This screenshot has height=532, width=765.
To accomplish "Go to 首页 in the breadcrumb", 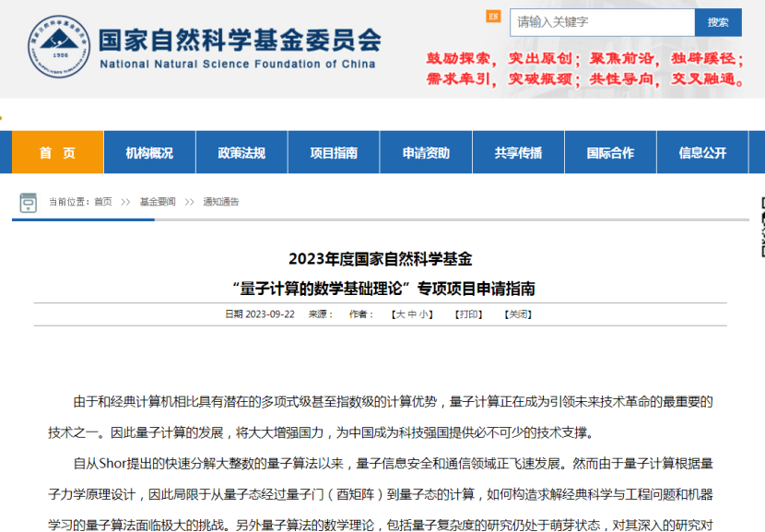I will [102, 202].
